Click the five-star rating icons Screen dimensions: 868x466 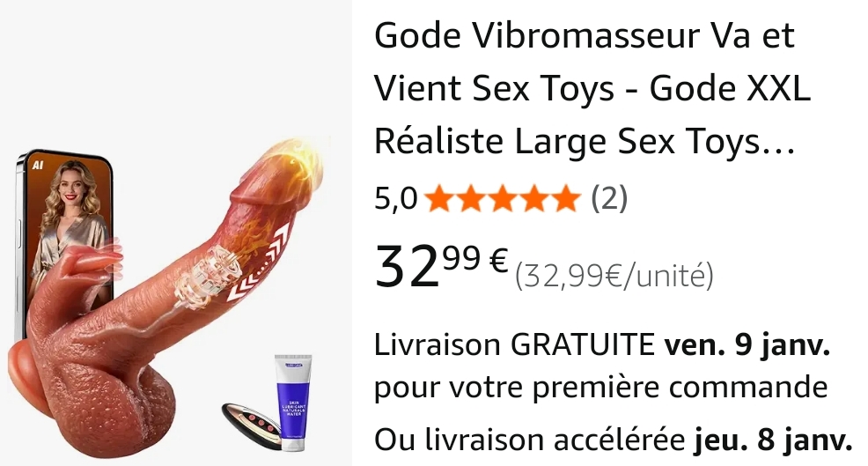(504, 198)
